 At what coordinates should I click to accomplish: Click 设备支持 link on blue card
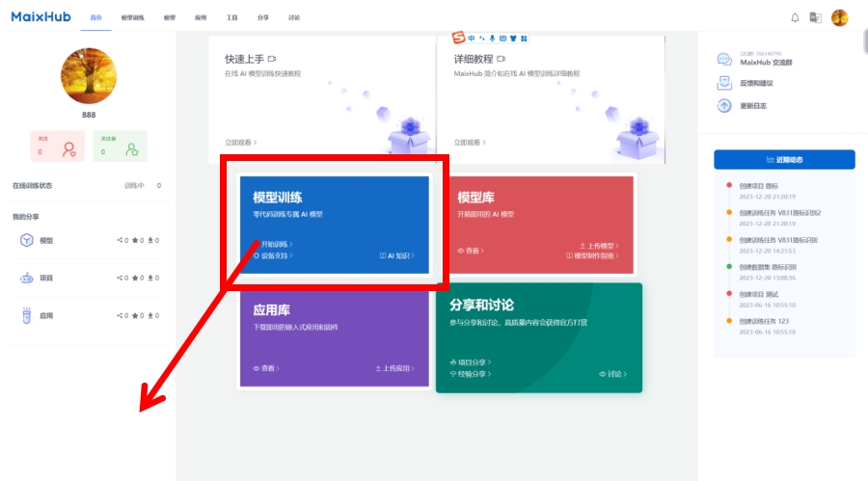[274, 255]
